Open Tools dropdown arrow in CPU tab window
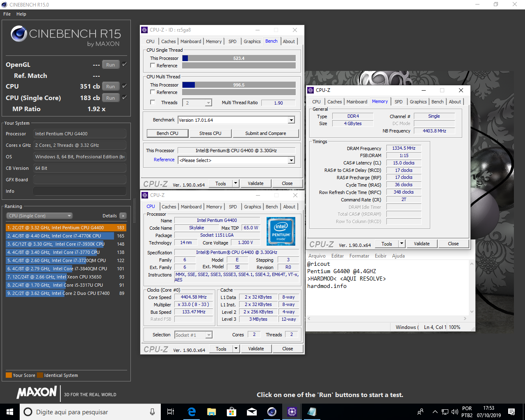Image resolution: width=525 pixels, height=420 pixels. tap(236, 349)
